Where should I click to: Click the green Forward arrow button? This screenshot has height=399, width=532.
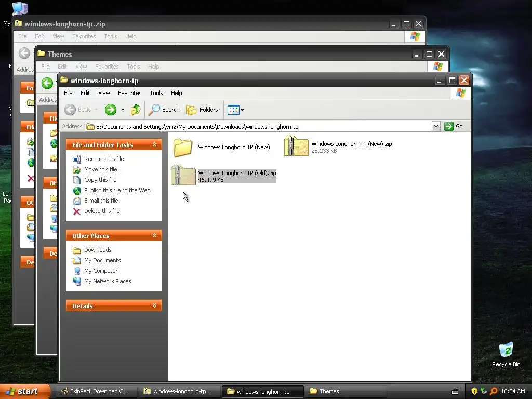tap(111, 110)
